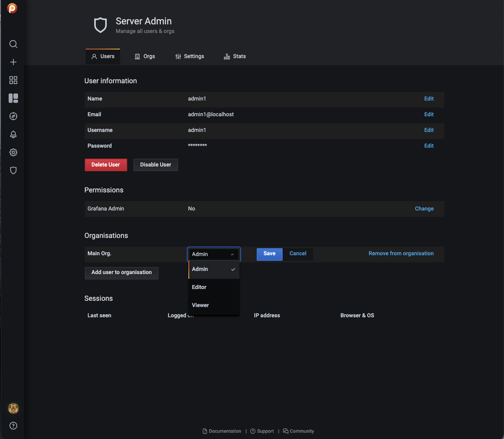Open the Stats tab
Image resolution: width=504 pixels, height=439 pixels.
tap(235, 57)
